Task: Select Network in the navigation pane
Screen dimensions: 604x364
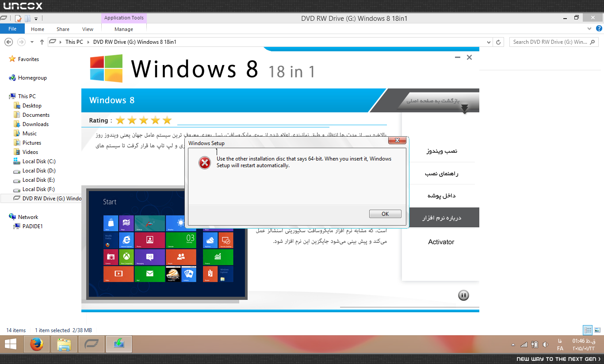Action: point(28,217)
